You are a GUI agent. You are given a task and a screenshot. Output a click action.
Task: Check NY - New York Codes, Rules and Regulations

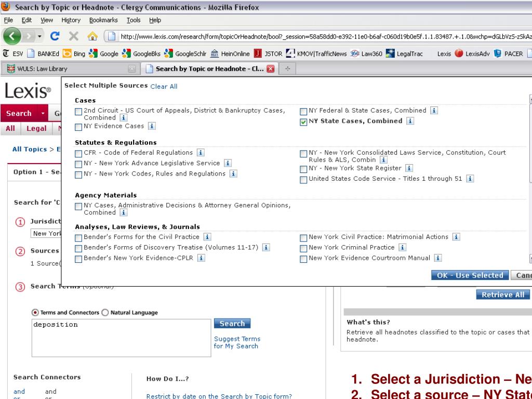pos(78,175)
